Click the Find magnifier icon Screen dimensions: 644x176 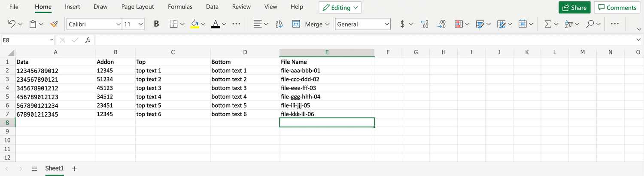[x=590, y=24]
